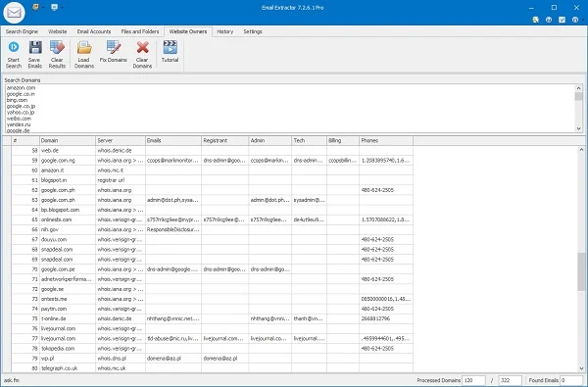Click the Clear Domains red X icon
The width and height of the screenshot is (588, 387).
(x=142, y=47)
